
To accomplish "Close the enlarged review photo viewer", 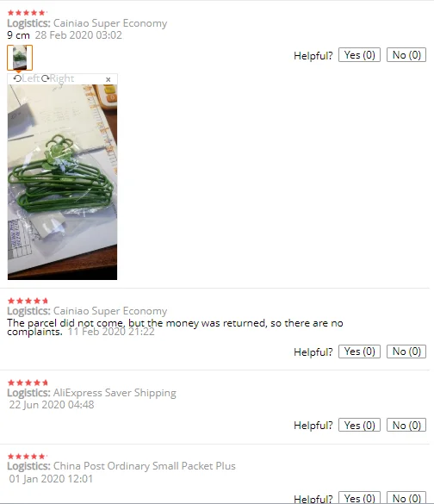I will tap(108, 79).
